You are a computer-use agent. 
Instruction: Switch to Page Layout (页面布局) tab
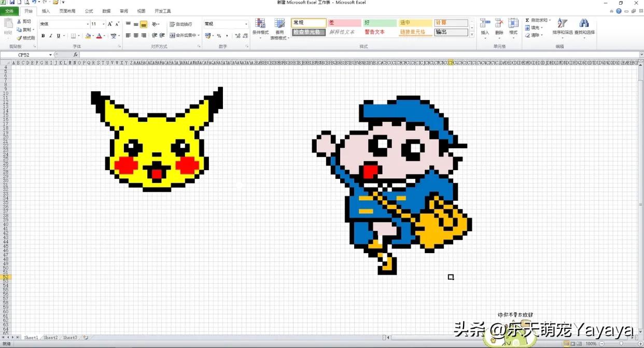pyautogui.click(x=67, y=11)
